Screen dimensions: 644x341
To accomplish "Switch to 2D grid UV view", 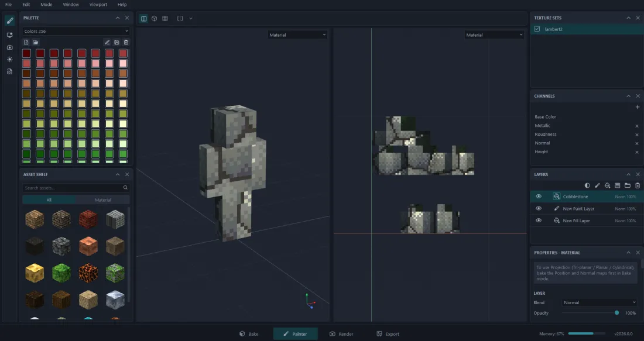I will [x=165, y=19].
